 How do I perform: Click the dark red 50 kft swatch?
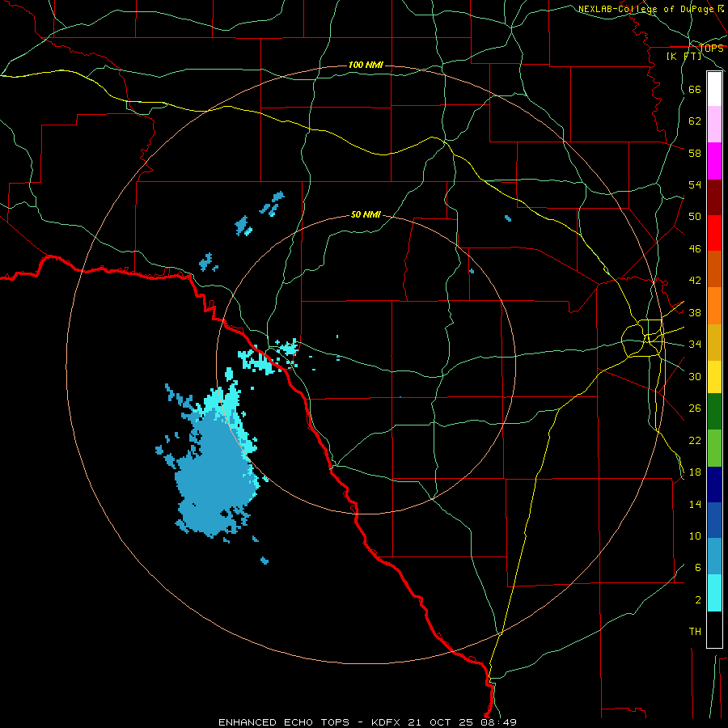(714, 198)
